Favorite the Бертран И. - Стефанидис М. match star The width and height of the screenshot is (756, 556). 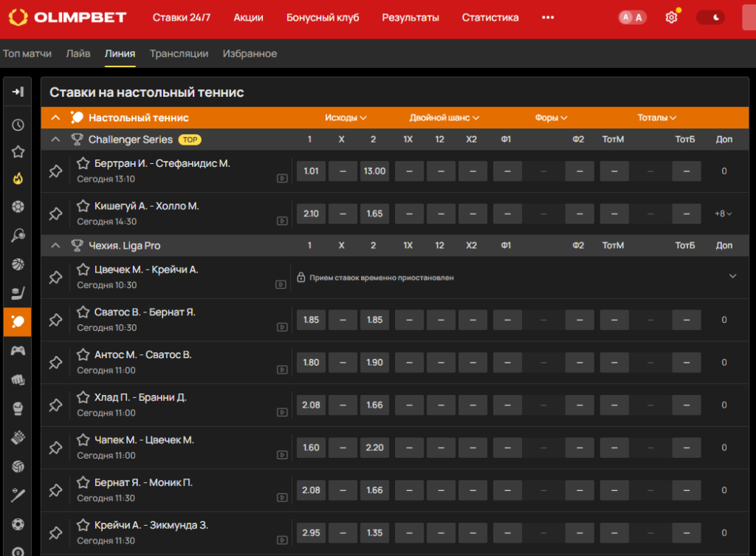[x=83, y=163]
